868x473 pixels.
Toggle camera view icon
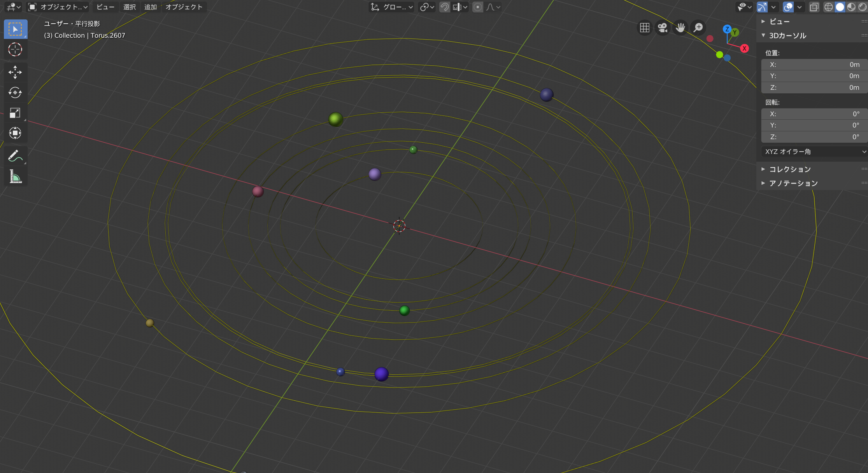point(663,28)
